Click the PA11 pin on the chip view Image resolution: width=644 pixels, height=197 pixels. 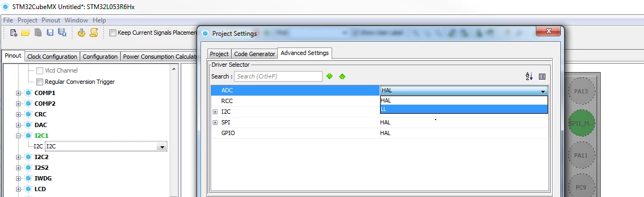pos(581,155)
